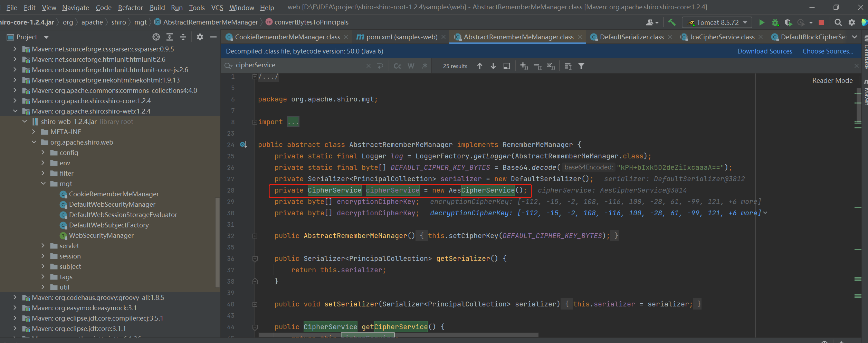
Task: Open the Refactor menu
Action: pos(130,7)
